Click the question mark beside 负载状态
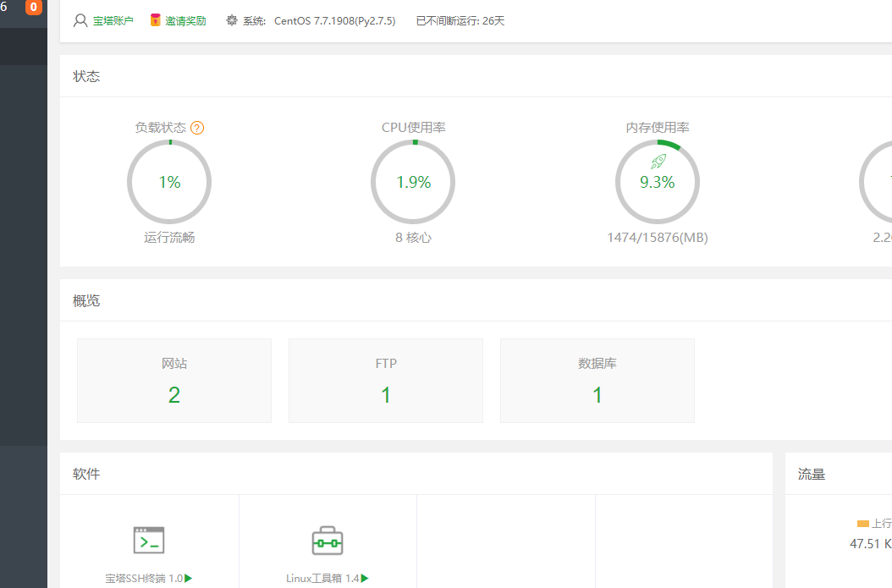Screen dimensions: 892x588 pos(197,128)
